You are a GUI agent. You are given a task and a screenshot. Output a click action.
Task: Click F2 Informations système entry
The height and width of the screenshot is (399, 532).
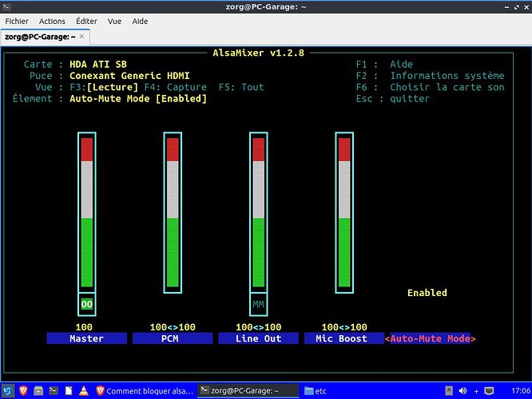click(430, 76)
